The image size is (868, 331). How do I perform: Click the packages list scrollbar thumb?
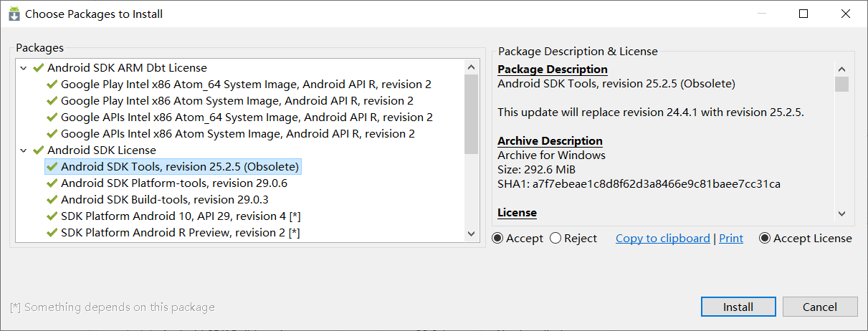471,114
